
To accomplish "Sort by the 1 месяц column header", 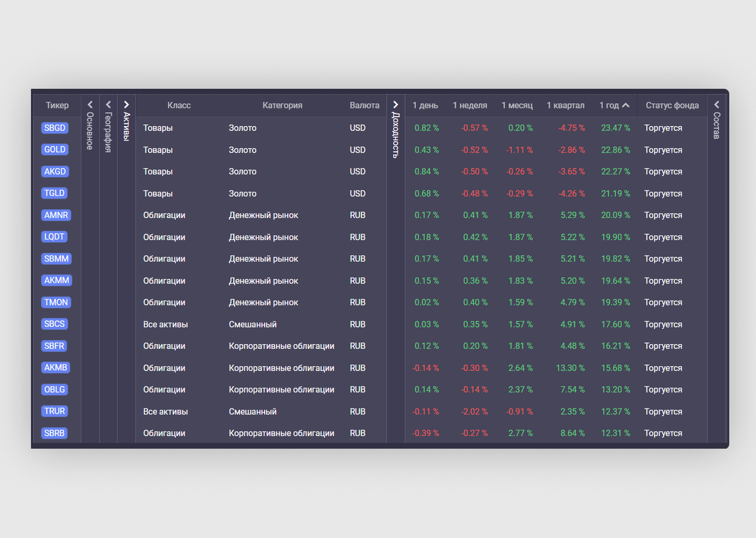I will coord(517,105).
